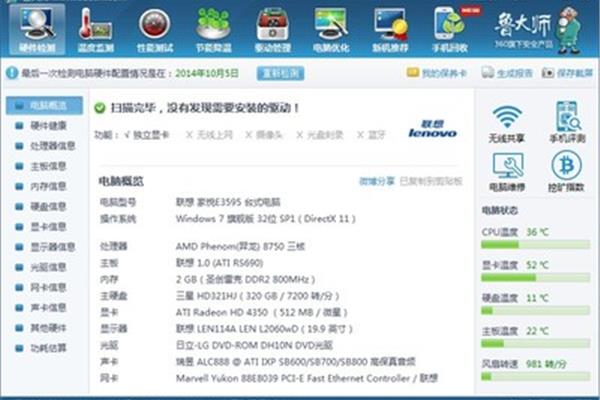
Task: Click the ATI Radeon HD 4350 row
Action: (x=224, y=312)
